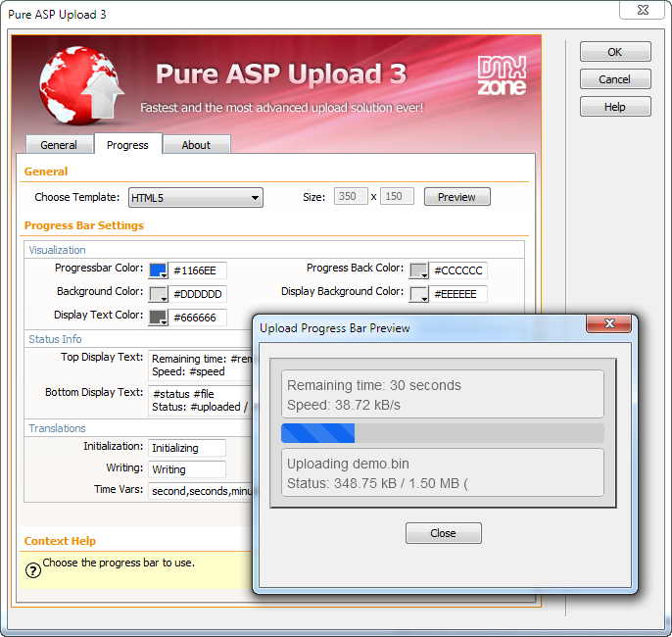The height and width of the screenshot is (637, 672).
Task: Click the 'Uploading demo.bin' text
Action: pyautogui.click(x=348, y=464)
